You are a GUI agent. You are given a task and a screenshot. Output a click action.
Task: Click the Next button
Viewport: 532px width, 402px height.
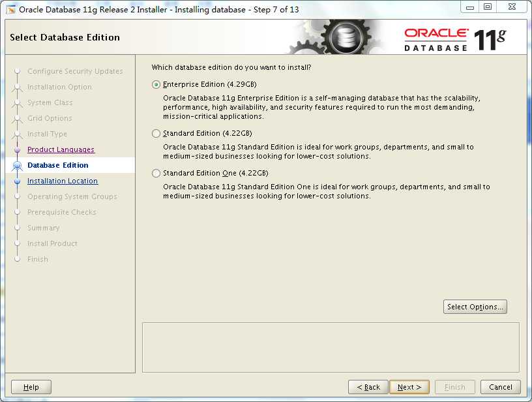[409, 387]
